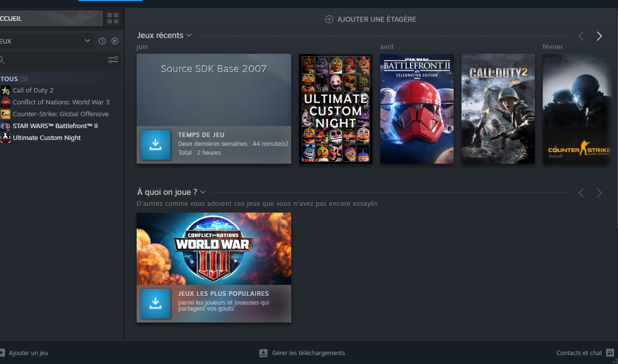Collapse the TOUS games category
The height and width of the screenshot is (364, 618).
[14, 79]
